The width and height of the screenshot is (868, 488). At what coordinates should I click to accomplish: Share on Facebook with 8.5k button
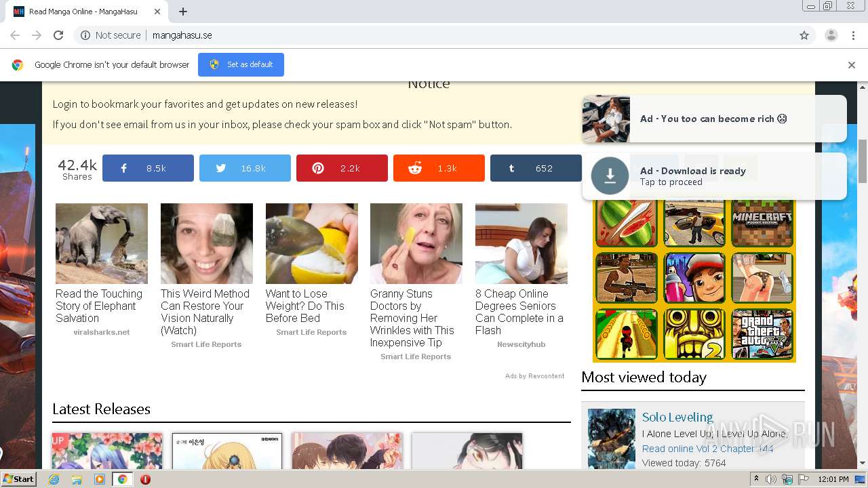(148, 168)
